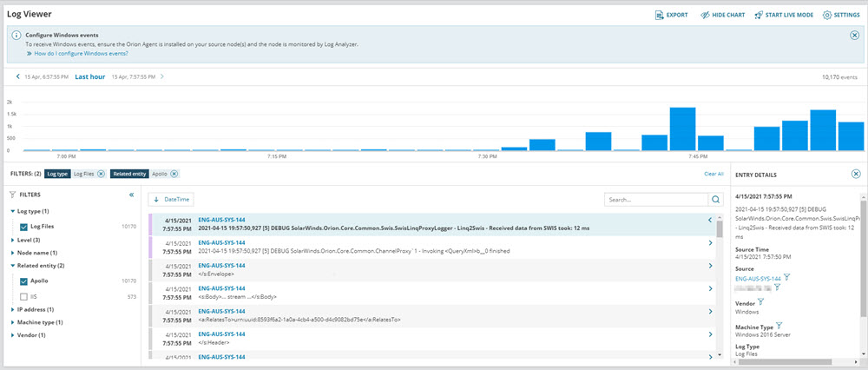868x370 pixels.
Task: Uncheck the Log Files checkbox
Action: pyautogui.click(x=23, y=227)
